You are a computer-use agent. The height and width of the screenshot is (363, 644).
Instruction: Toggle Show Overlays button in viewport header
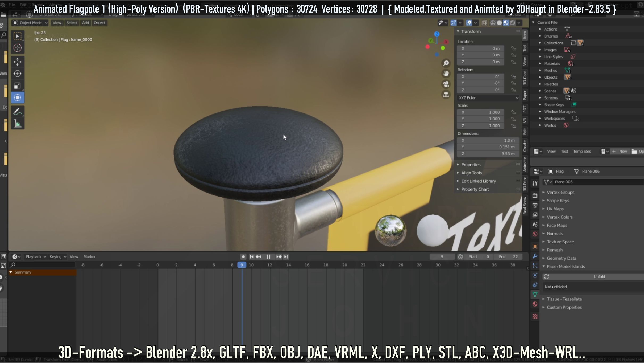469,23
